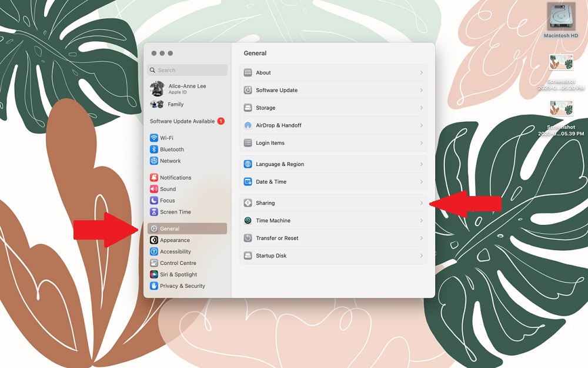Click the Time Machine clock icon
This screenshot has width=588, height=368.
pyautogui.click(x=248, y=220)
